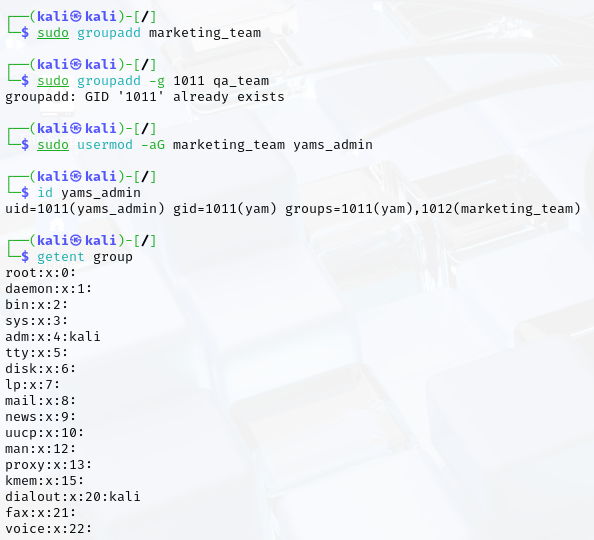Click the 'adm:x:4:kali' group line
Screen dimensions: 594x540
(x=53, y=337)
